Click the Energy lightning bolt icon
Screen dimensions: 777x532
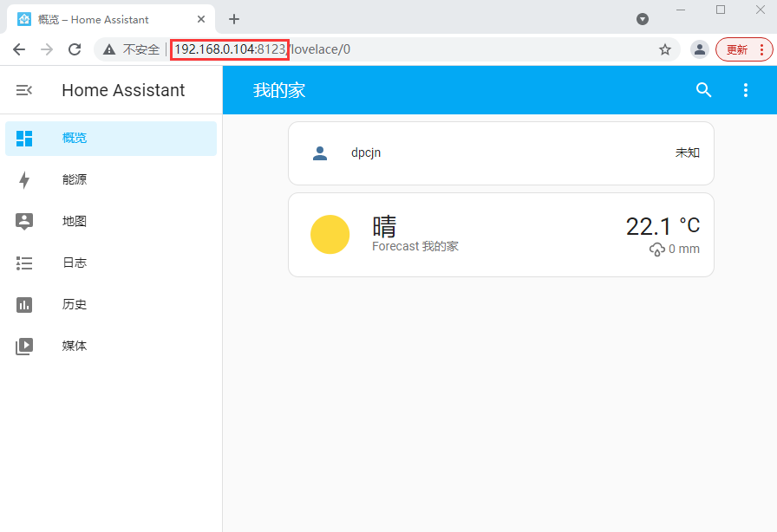click(x=24, y=180)
